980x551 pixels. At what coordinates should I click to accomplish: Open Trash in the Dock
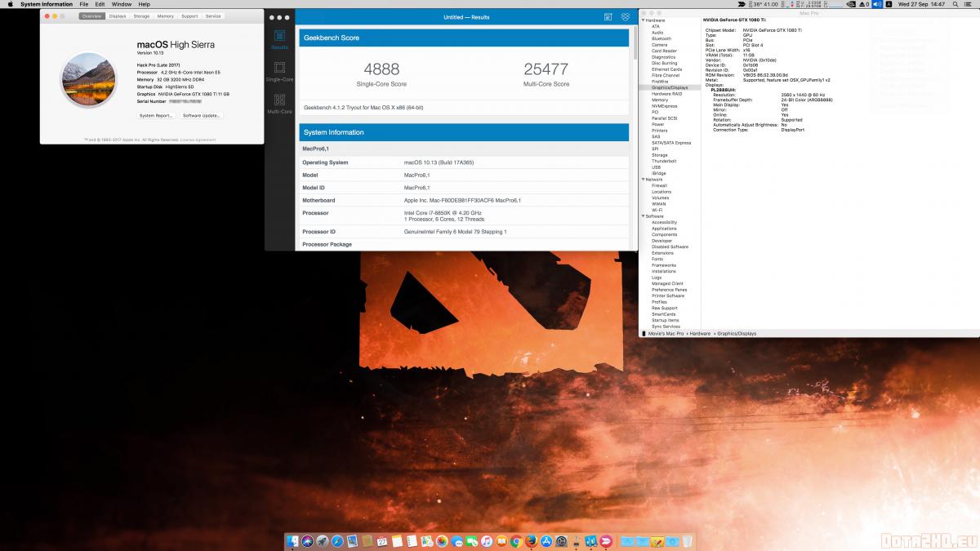(x=687, y=540)
